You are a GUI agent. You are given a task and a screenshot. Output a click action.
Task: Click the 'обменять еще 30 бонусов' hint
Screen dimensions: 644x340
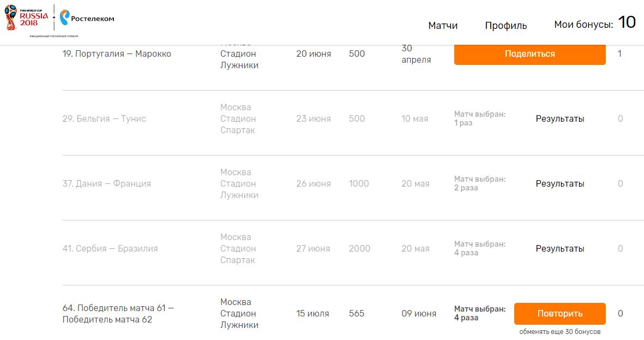(560, 332)
